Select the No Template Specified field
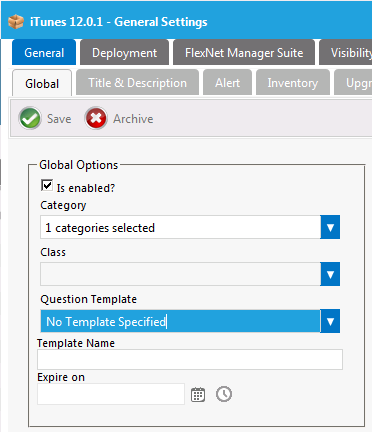This screenshot has width=372, height=432. point(180,321)
